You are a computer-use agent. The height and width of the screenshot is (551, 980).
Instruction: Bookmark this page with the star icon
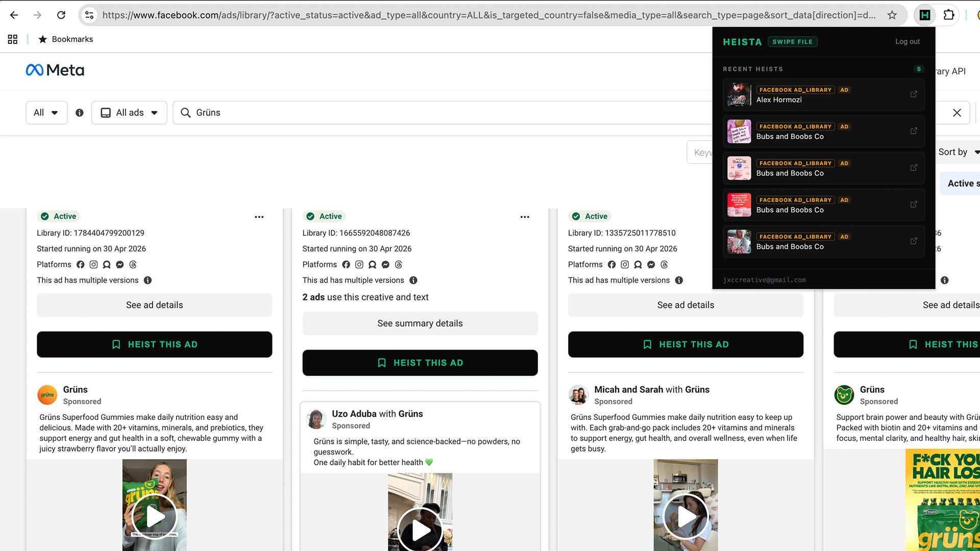(892, 15)
